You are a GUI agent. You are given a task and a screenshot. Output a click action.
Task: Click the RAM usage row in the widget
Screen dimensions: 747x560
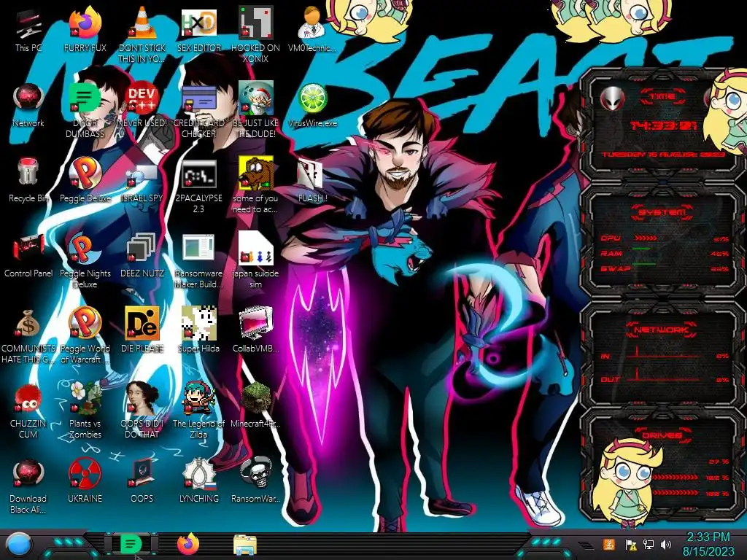[x=665, y=253]
